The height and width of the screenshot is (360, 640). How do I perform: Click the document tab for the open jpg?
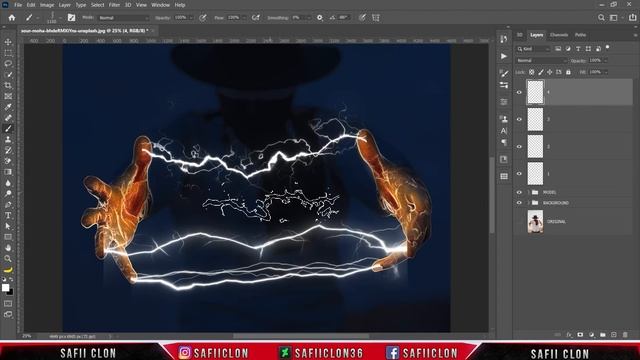click(84, 31)
